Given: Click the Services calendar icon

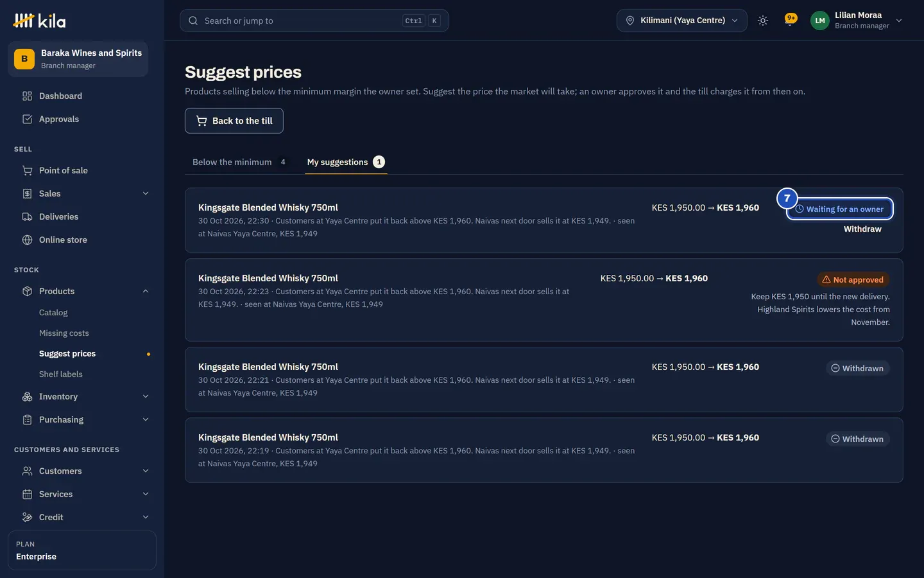Looking at the screenshot, I should pos(27,495).
